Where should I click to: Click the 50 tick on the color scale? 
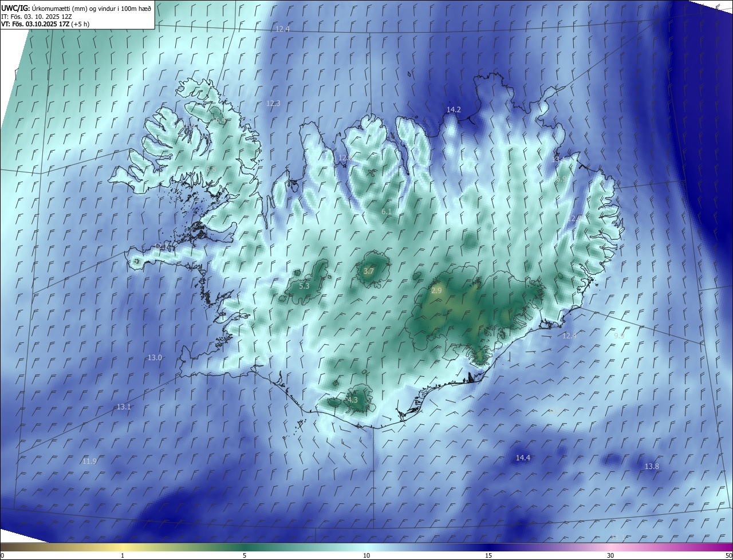(x=728, y=555)
